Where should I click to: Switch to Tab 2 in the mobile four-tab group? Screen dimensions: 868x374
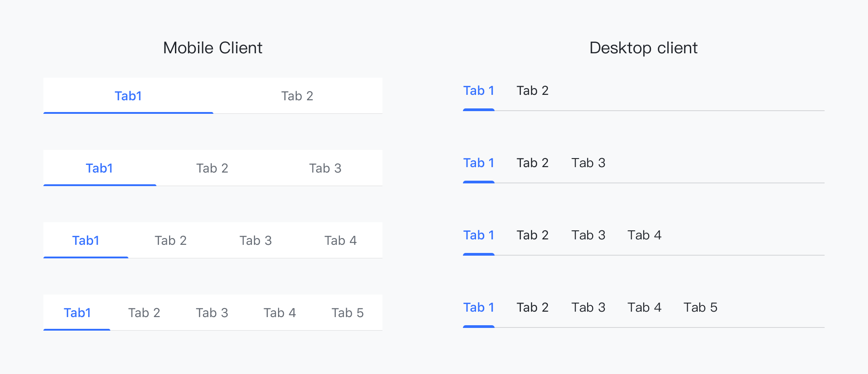(170, 240)
